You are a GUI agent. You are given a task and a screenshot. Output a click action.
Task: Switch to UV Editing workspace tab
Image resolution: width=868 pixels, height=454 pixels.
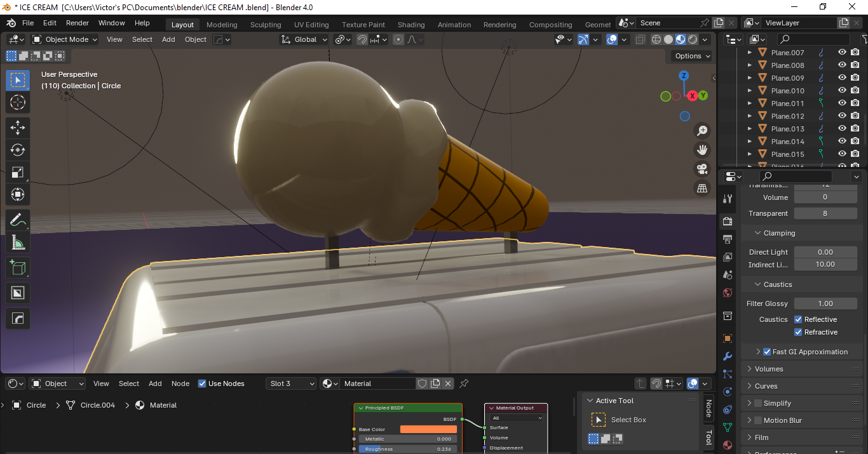pos(311,25)
